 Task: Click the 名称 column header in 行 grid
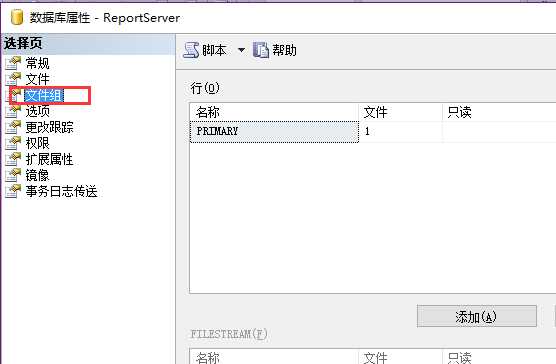coord(274,112)
